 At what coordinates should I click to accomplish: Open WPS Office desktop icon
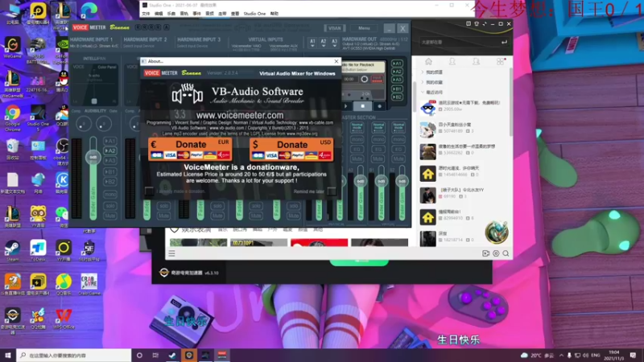(x=64, y=319)
